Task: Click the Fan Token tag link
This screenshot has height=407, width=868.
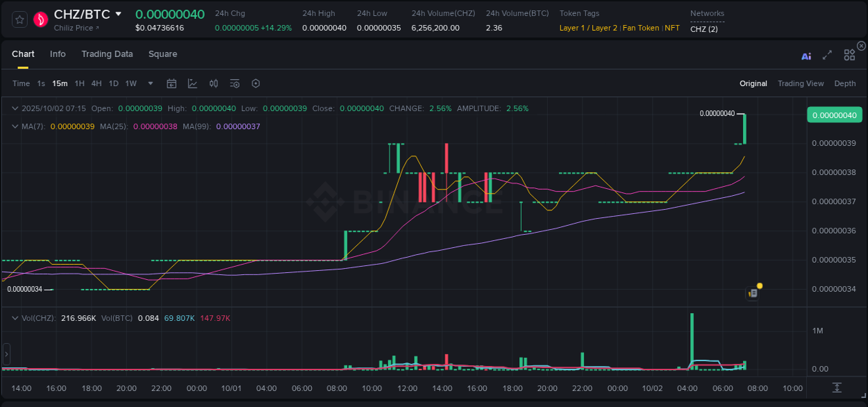Action: click(640, 28)
